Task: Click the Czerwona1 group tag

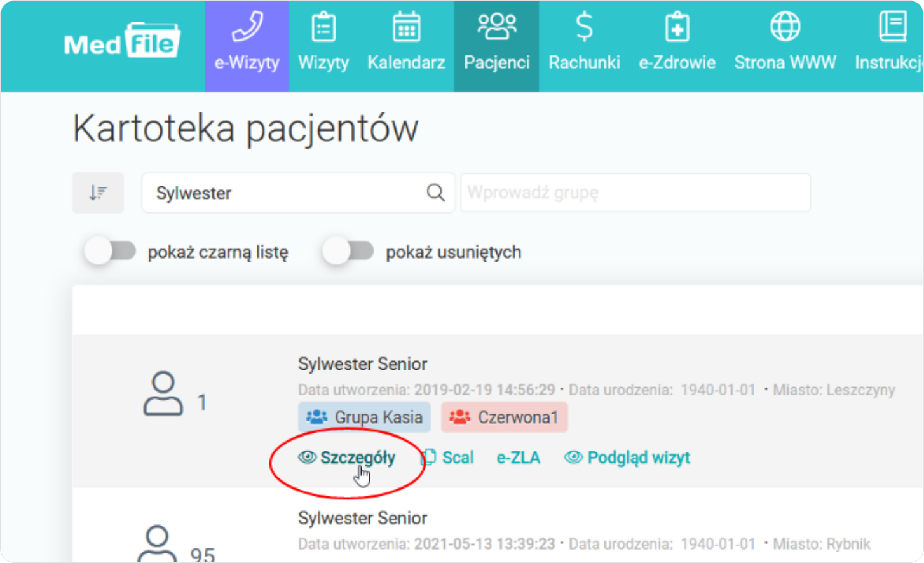Action: [504, 417]
